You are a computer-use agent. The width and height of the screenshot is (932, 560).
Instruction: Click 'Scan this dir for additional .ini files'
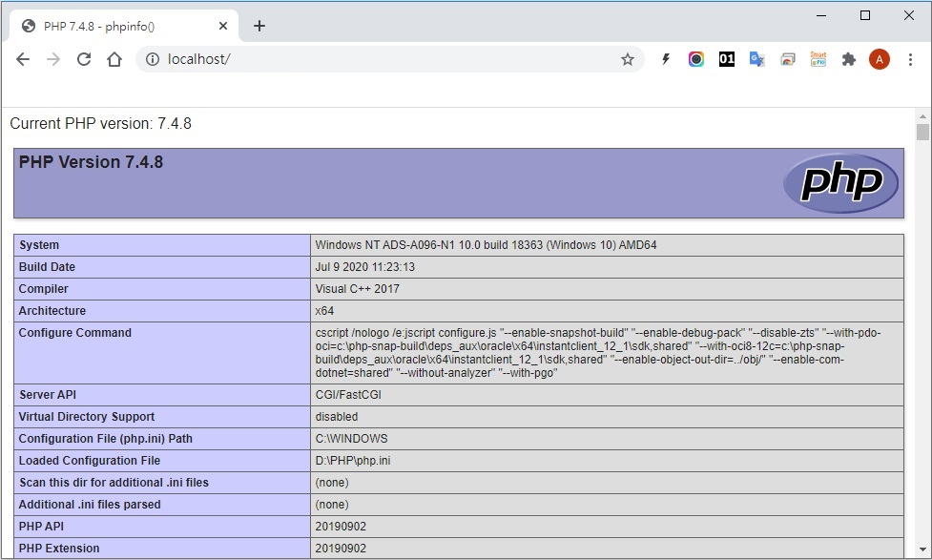pyautogui.click(x=114, y=483)
